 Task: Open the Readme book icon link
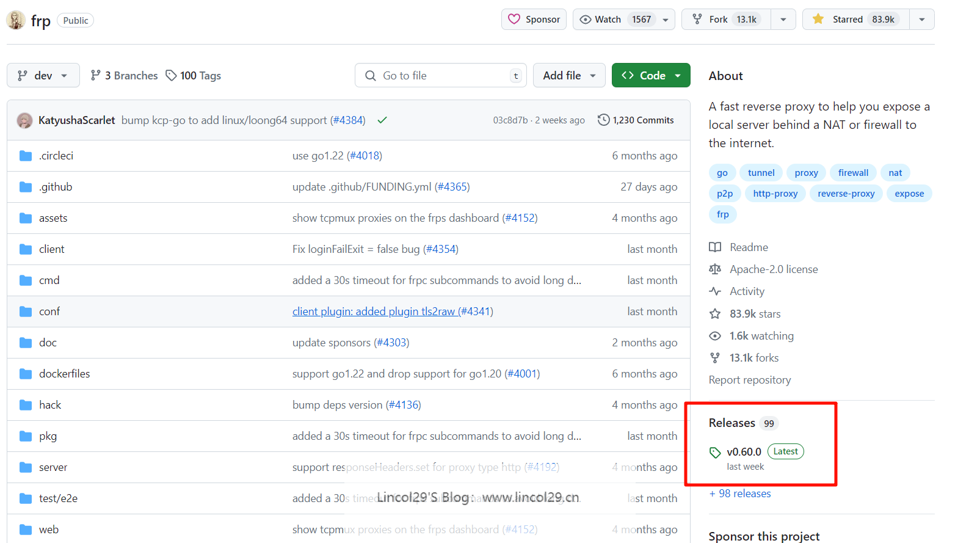[715, 247]
